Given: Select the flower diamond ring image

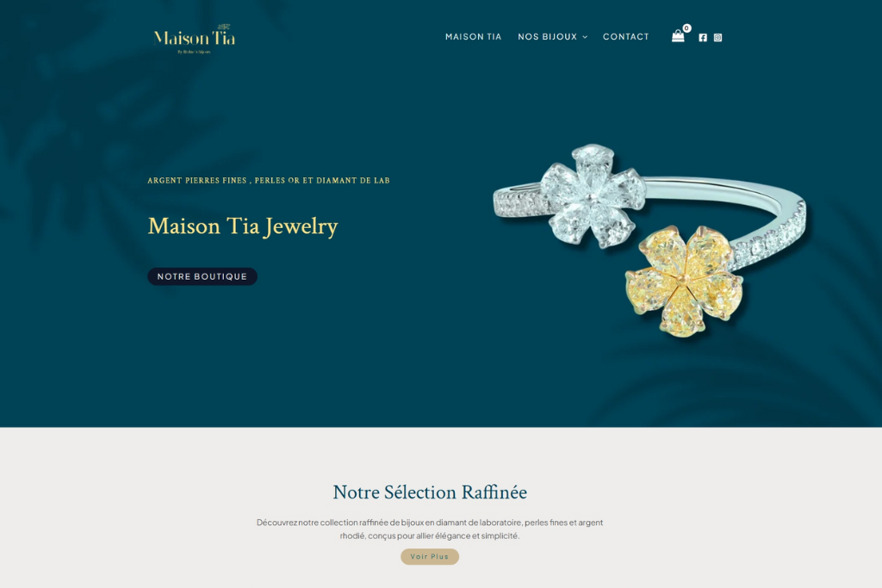Looking at the screenshot, I should coord(650,240).
